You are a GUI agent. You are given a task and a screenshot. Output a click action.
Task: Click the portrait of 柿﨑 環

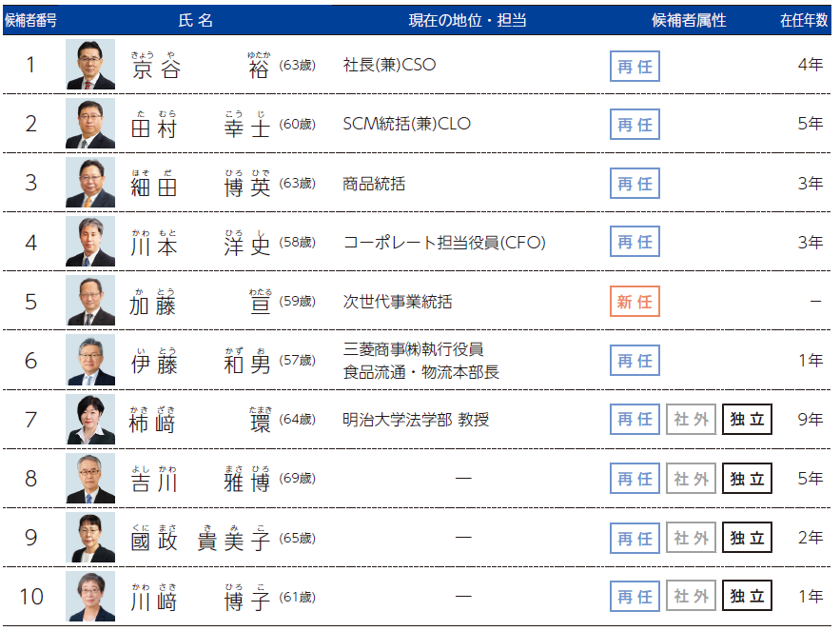90,419
